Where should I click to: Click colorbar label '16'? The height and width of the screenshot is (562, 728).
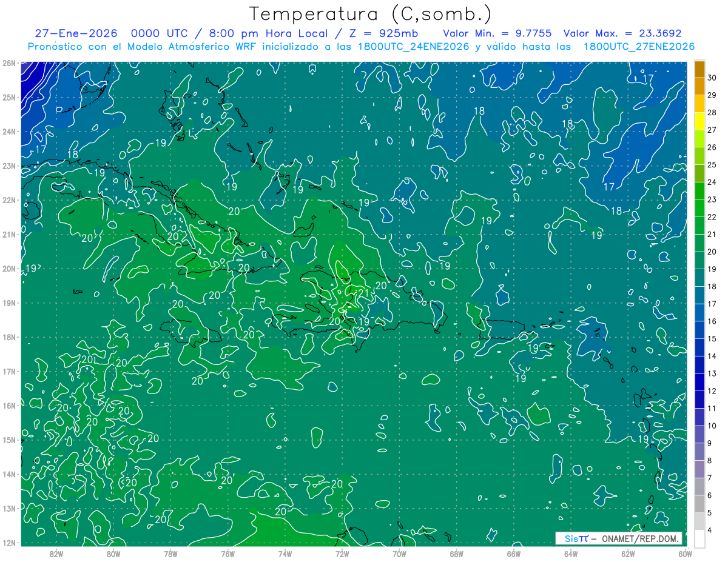point(712,321)
